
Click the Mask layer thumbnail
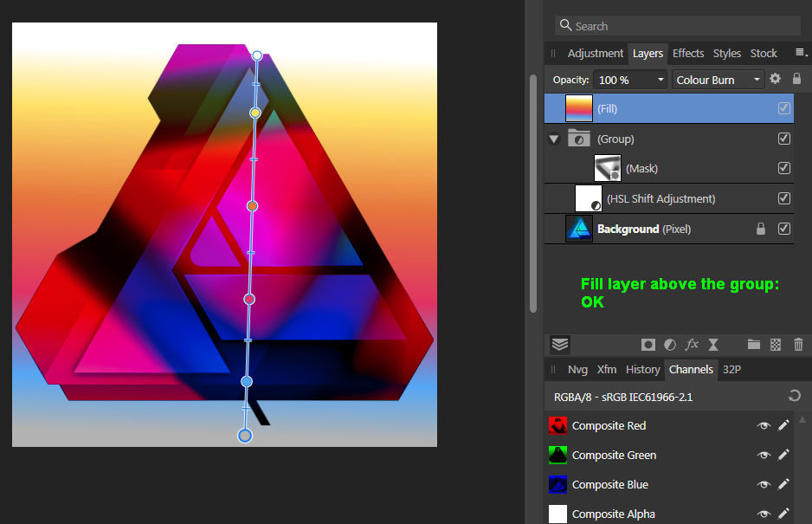click(x=608, y=168)
